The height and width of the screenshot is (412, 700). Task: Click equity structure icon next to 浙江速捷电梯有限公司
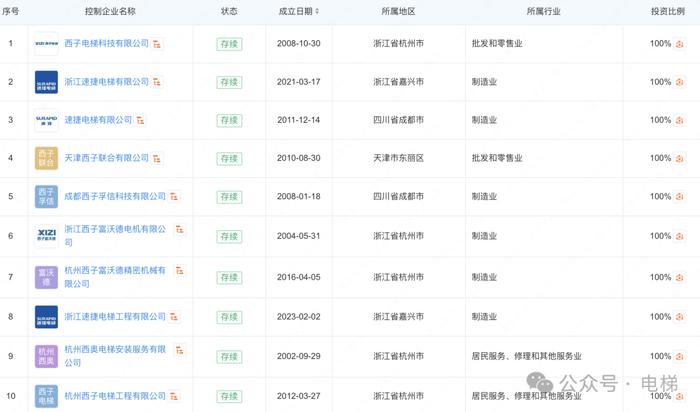(x=157, y=82)
